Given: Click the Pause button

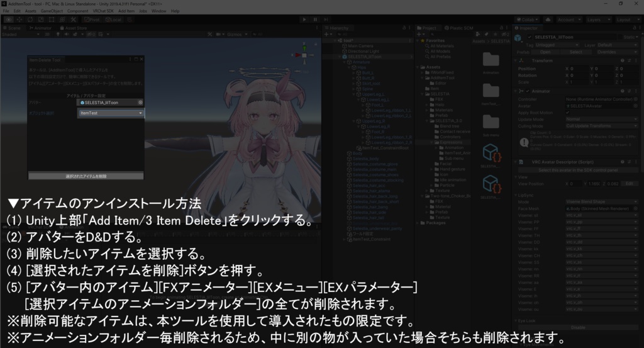Looking at the screenshot, I should [x=315, y=20].
